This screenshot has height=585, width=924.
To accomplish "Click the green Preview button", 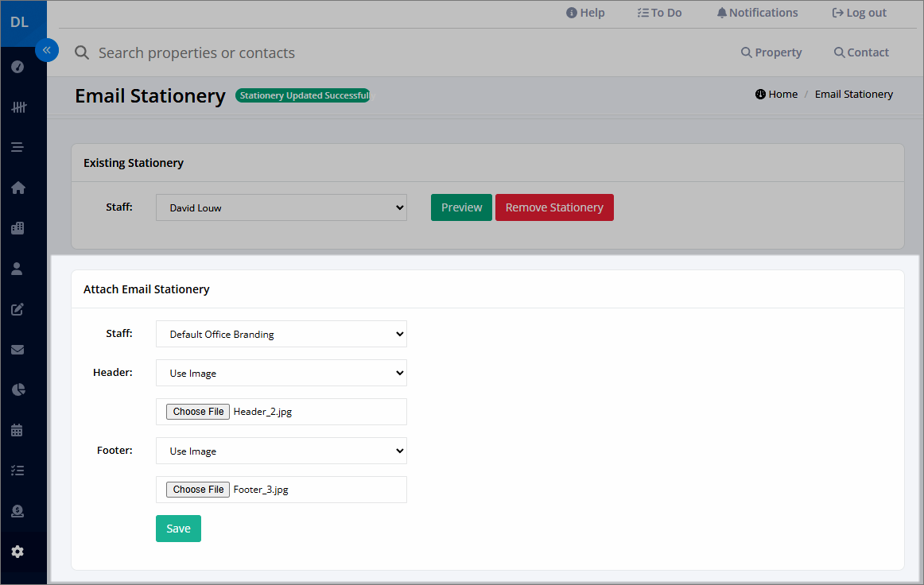I will coord(461,207).
